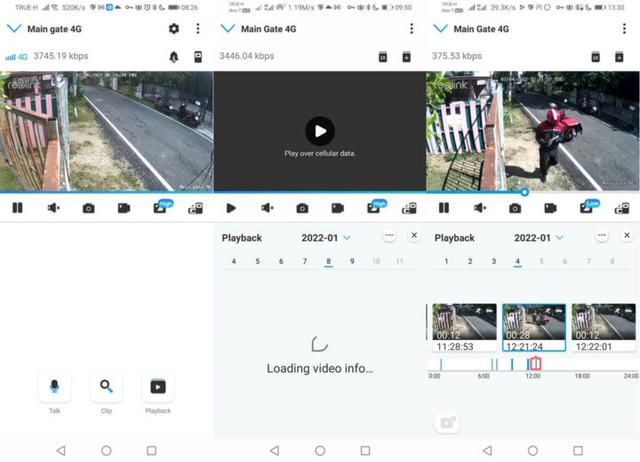This screenshot has width=640, height=462.
Task: Open three-dot menu on left screen
Action: 198,29
